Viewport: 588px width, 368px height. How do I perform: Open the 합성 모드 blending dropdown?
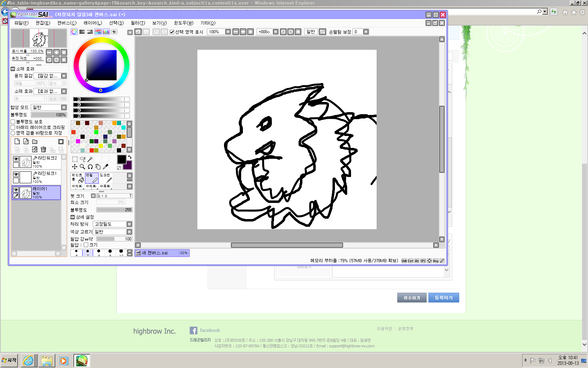[x=64, y=107]
